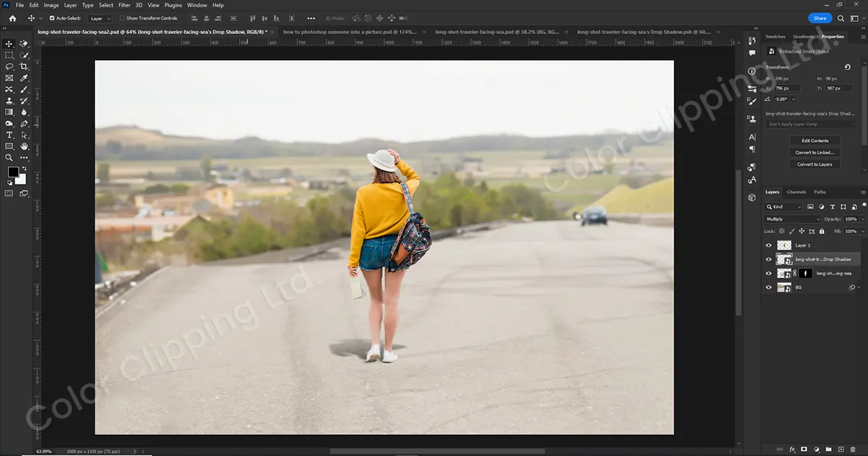The width and height of the screenshot is (868, 456).
Task: Select the Pen tool
Action: (24, 124)
